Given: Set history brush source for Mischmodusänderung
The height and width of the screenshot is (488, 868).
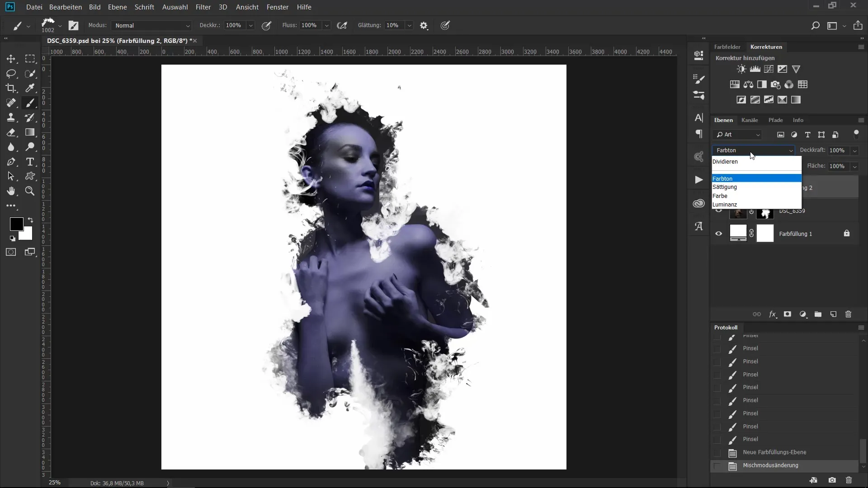Looking at the screenshot, I should (717, 466).
